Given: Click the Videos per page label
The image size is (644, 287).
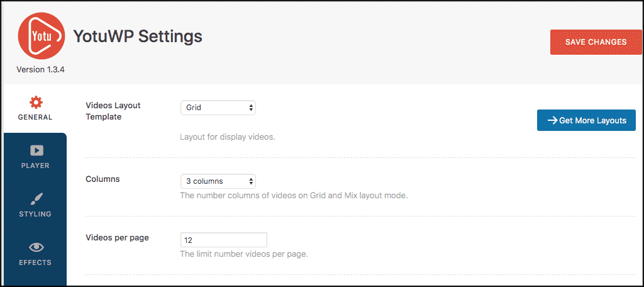Looking at the screenshot, I should pos(117,238).
